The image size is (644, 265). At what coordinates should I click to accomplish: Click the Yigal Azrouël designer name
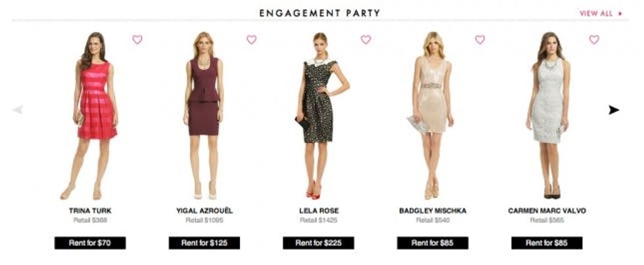click(204, 211)
